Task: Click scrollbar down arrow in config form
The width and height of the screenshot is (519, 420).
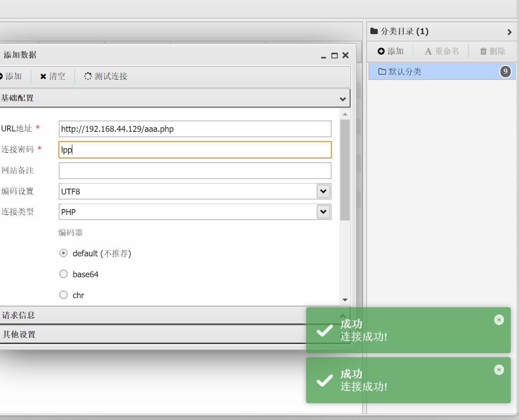Action: pyautogui.click(x=345, y=300)
